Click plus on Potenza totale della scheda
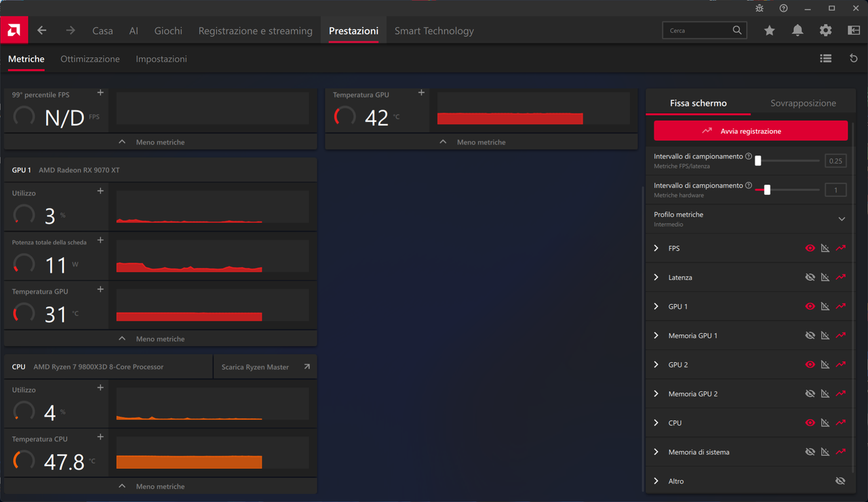 (100, 240)
